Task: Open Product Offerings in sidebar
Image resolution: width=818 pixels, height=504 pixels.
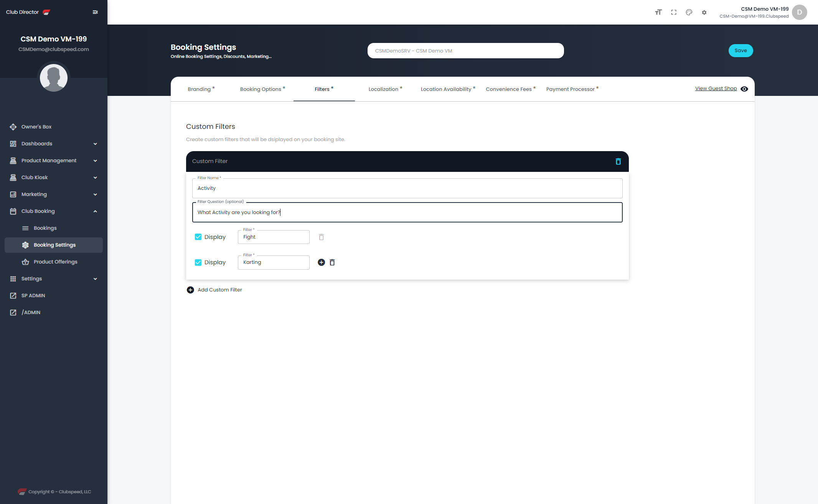Action: tap(54, 262)
